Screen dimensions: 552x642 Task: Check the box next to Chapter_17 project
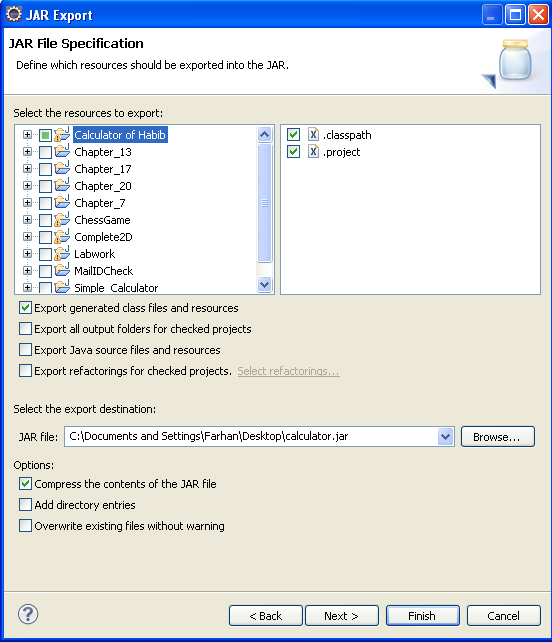click(x=45, y=169)
